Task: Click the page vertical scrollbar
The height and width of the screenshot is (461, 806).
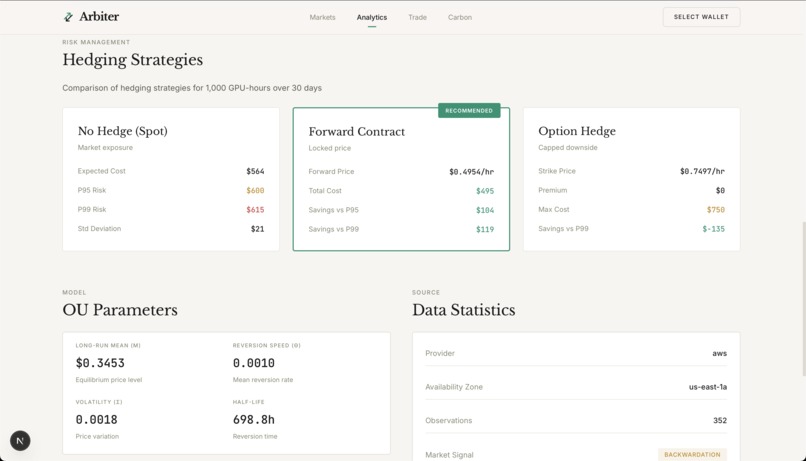Action: [803, 298]
